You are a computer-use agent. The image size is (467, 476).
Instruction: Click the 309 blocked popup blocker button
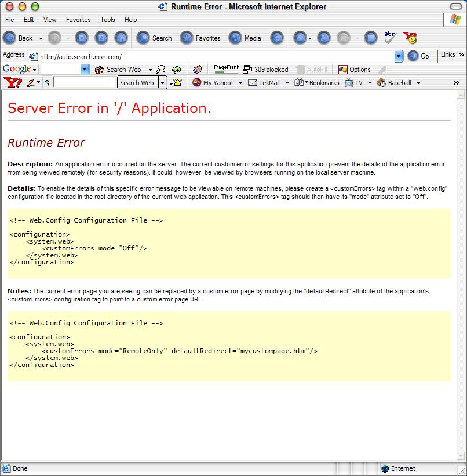coord(266,70)
